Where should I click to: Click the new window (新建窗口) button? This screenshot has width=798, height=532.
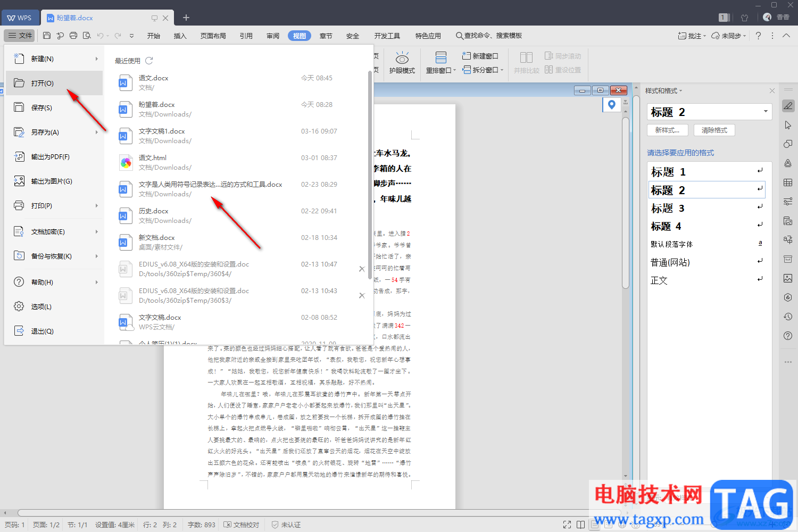pos(480,56)
